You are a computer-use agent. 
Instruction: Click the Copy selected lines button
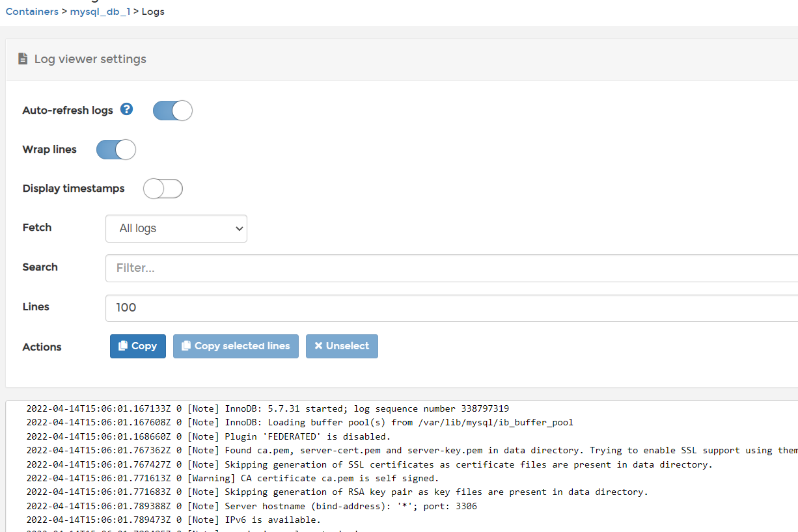coord(236,346)
